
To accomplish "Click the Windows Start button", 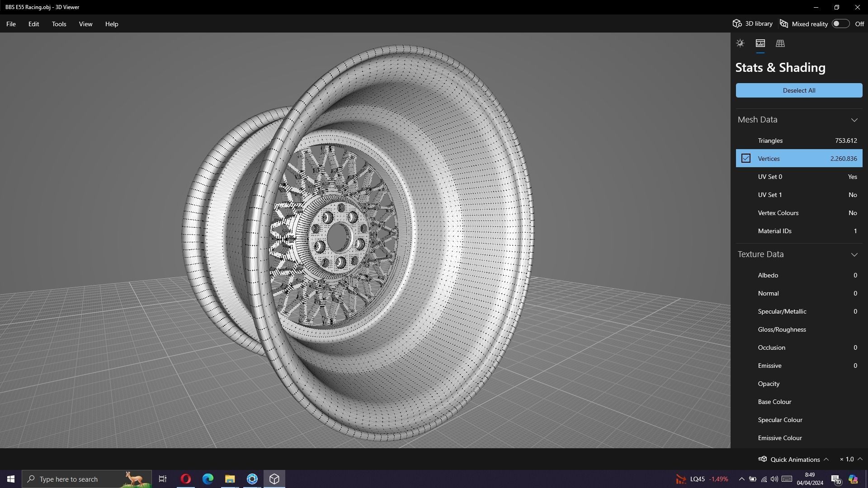I will coord(11,479).
